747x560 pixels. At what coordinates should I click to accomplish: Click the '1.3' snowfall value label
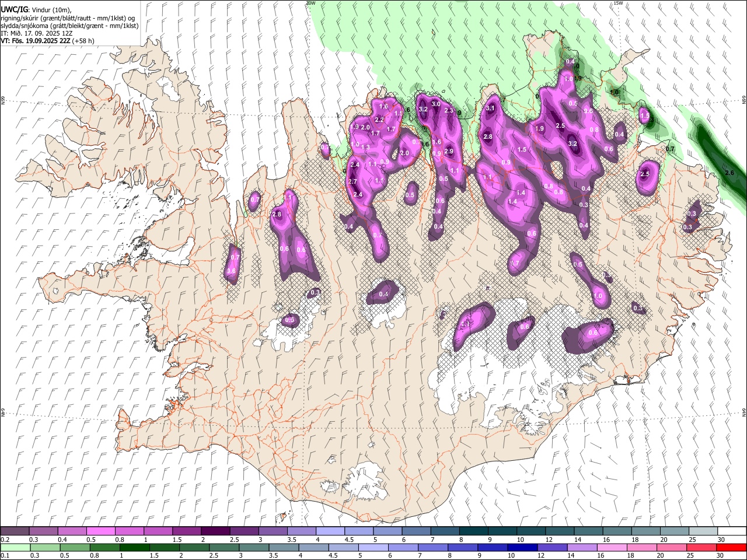366,147
